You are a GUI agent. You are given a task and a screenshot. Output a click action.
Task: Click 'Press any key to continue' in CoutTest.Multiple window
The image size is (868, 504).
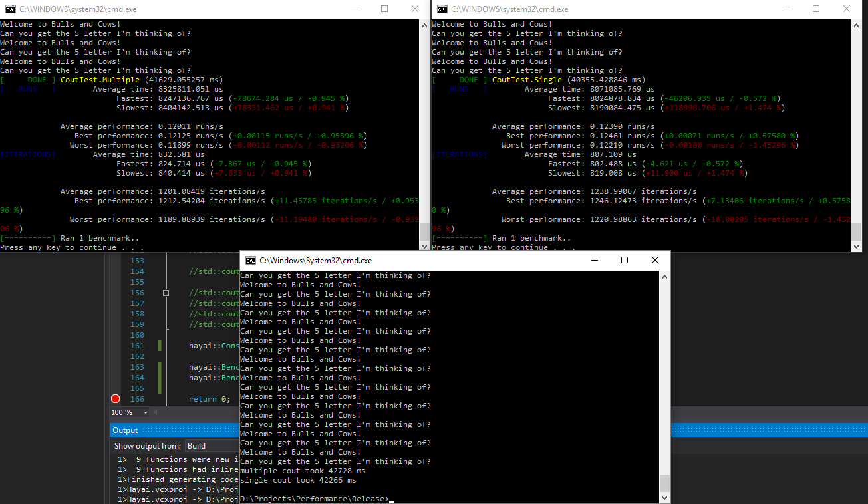click(x=72, y=247)
